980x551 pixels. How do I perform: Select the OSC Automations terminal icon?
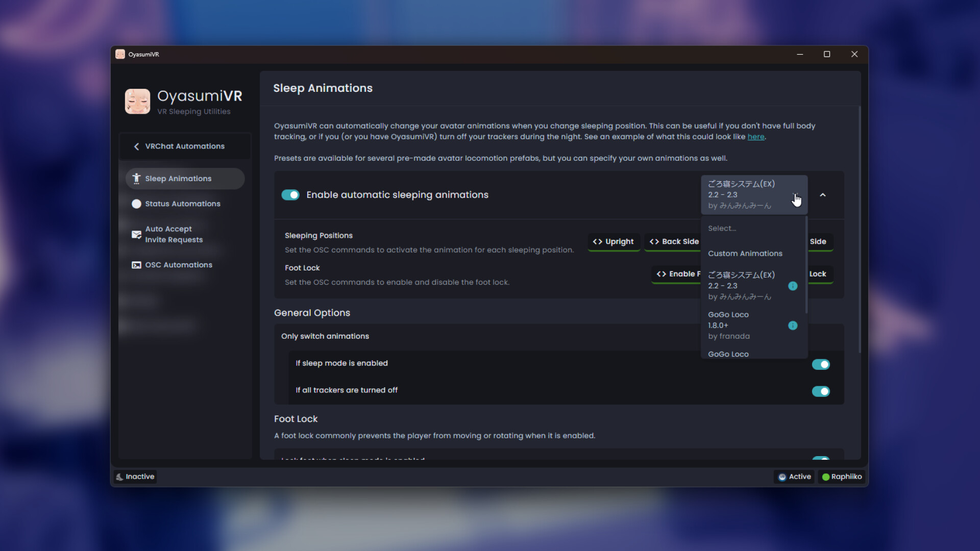136,265
